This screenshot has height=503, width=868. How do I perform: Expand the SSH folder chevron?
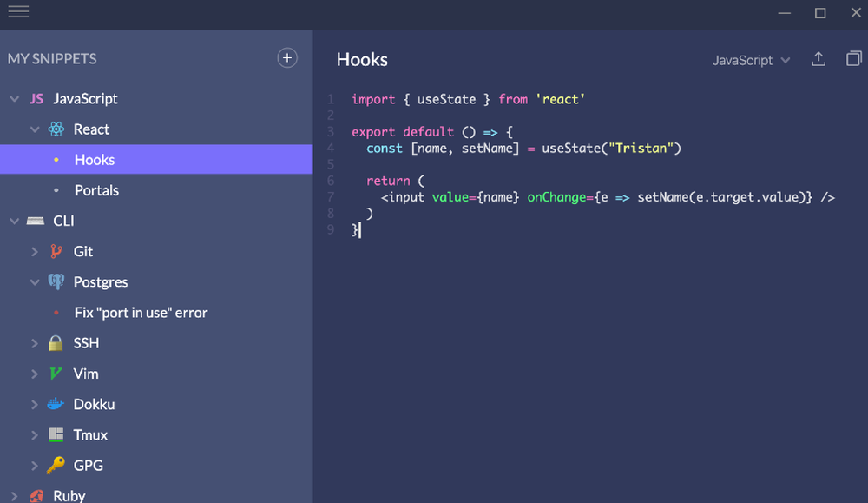tap(35, 343)
